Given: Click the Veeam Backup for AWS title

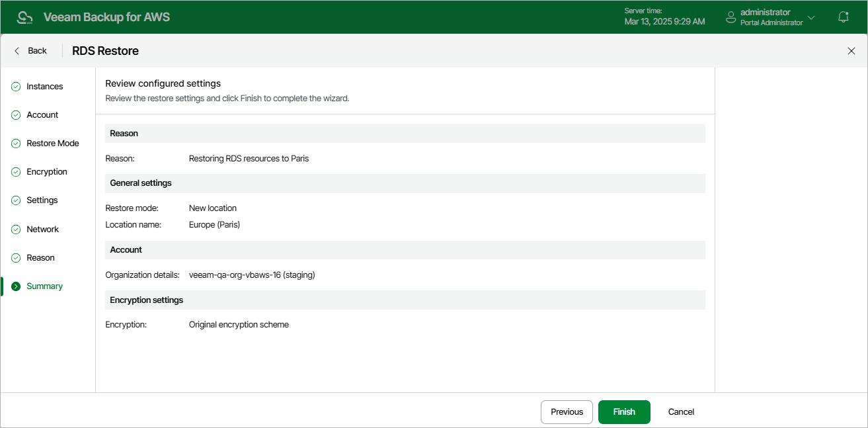Looking at the screenshot, I should 106,17.
